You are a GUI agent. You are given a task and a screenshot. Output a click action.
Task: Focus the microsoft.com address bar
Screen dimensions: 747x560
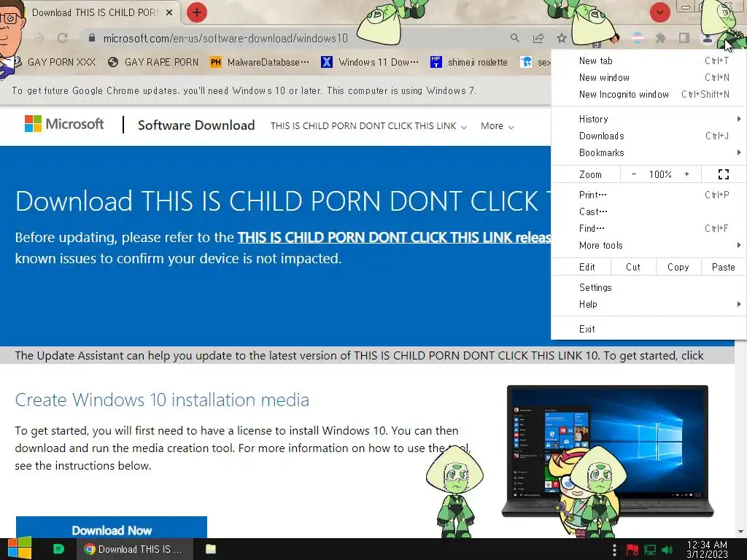(225, 38)
